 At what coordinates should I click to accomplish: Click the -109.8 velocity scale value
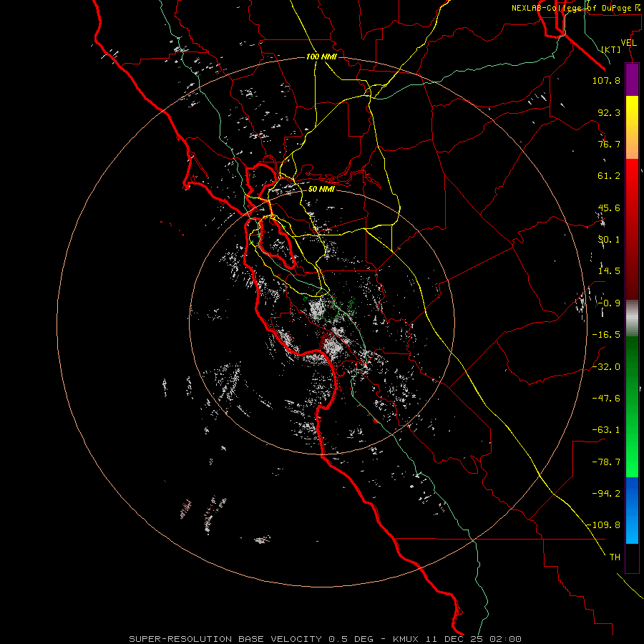coord(604,525)
